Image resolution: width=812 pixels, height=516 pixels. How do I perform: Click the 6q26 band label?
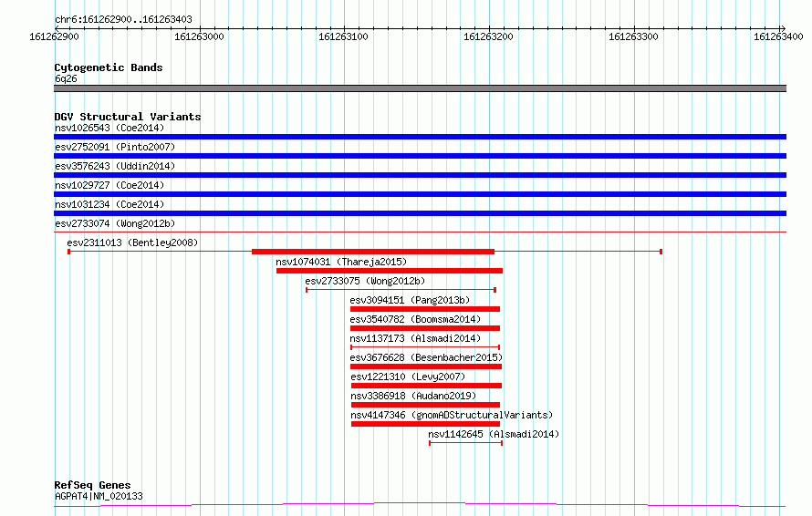point(66,78)
